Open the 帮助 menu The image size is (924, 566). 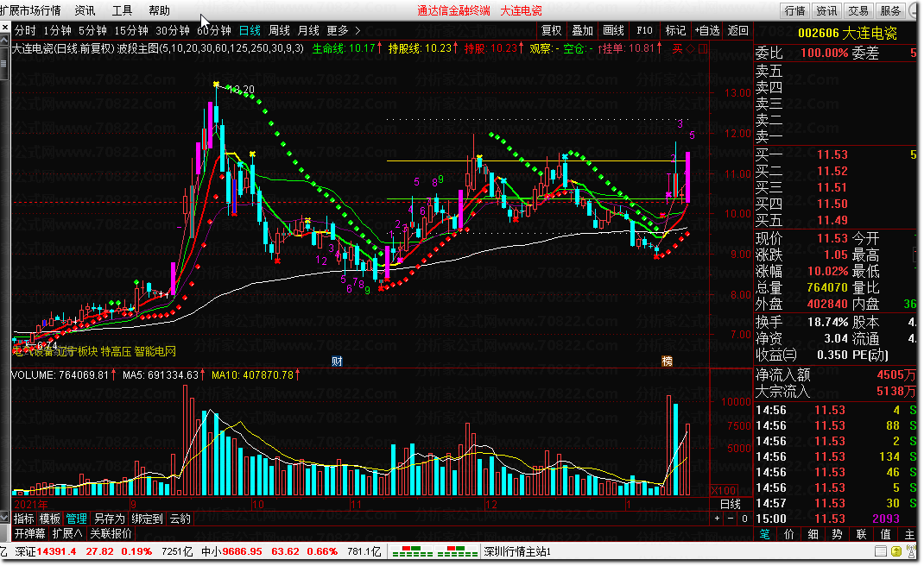point(159,10)
